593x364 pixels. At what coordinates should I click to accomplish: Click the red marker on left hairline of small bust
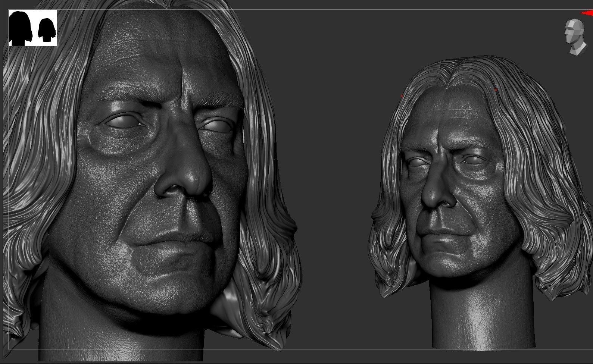pyautogui.click(x=402, y=96)
